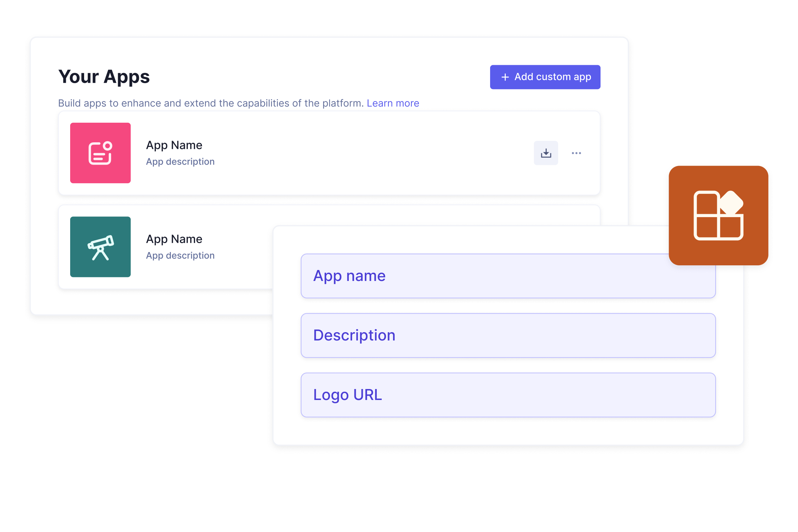The image size is (798, 532).
Task: Open the Learn more link
Action: coord(393,103)
